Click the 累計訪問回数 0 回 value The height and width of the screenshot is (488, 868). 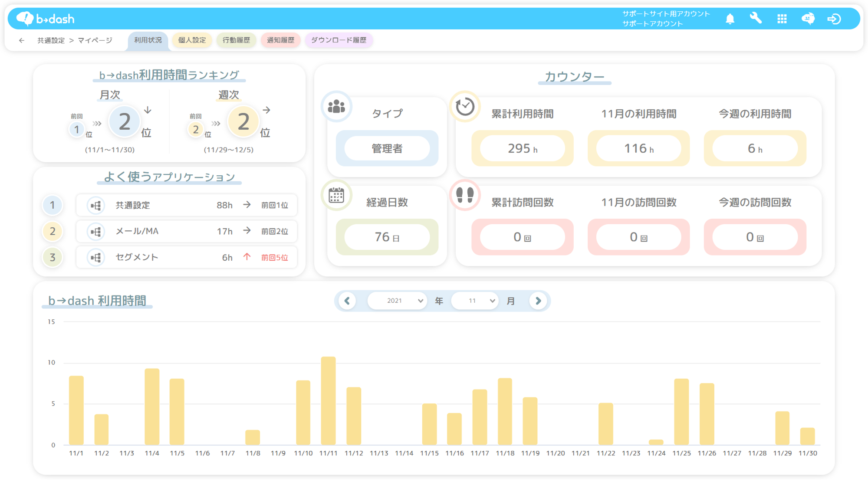pos(523,237)
